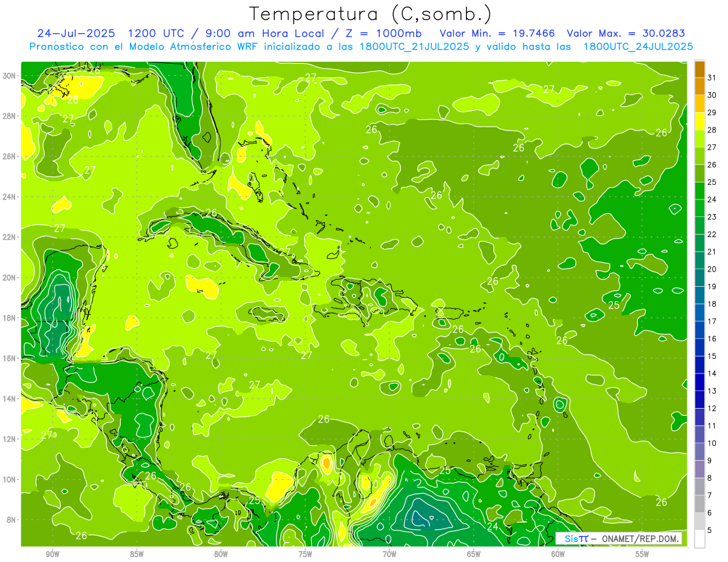
Task: Click the "85W" longitude axis label
Action: point(137,554)
